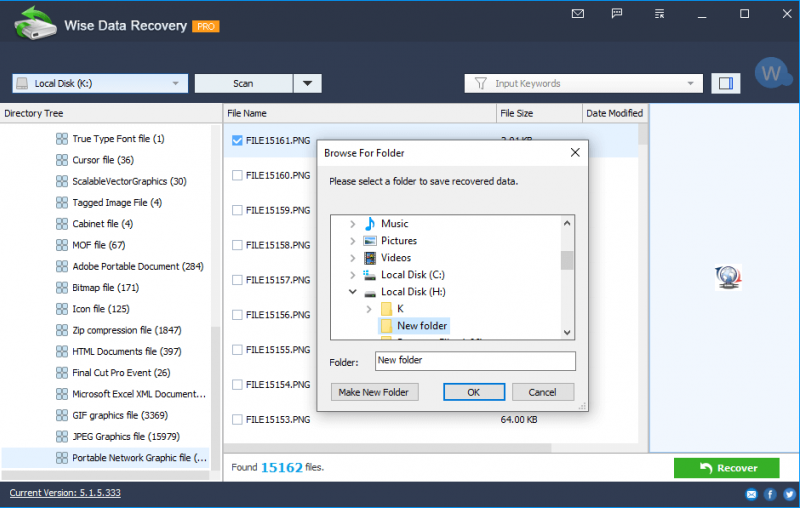Open the Facebook icon in the status bar
The width and height of the screenshot is (800, 508).
tap(770, 494)
